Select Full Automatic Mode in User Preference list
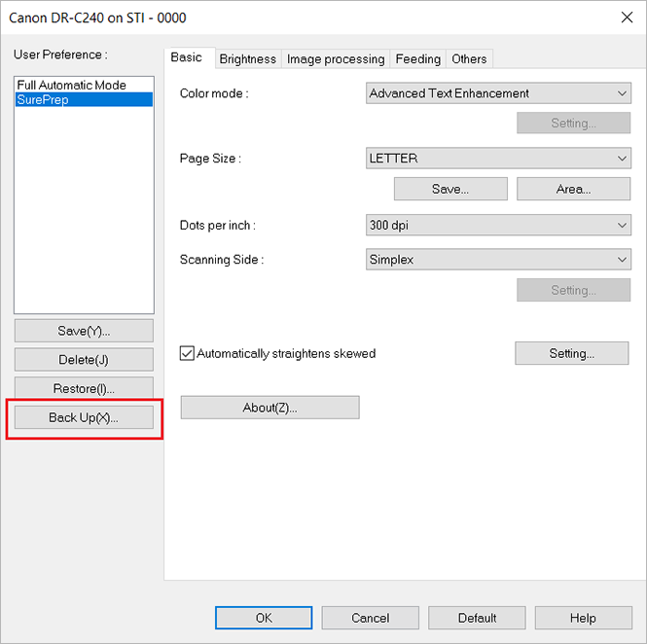647x644 pixels. (x=72, y=86)
